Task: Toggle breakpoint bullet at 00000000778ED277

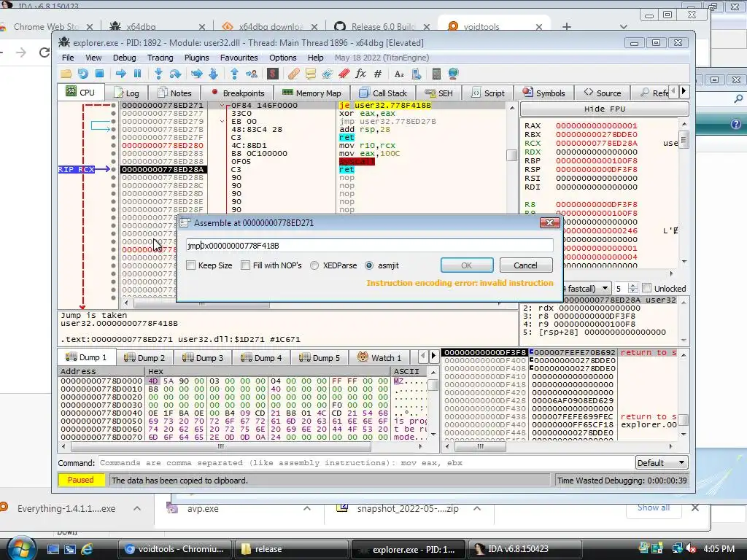Action: click(x=113, y=113)
